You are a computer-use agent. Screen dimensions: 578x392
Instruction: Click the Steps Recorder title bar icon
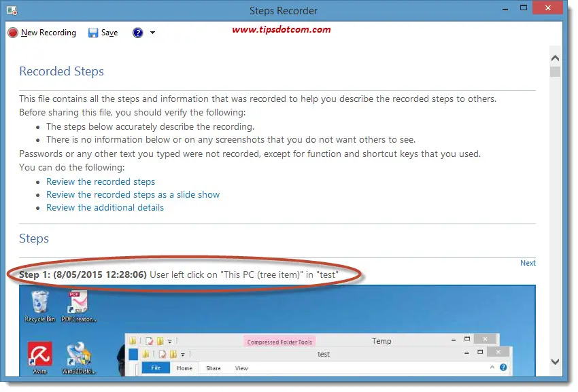(x=12, y=11)
